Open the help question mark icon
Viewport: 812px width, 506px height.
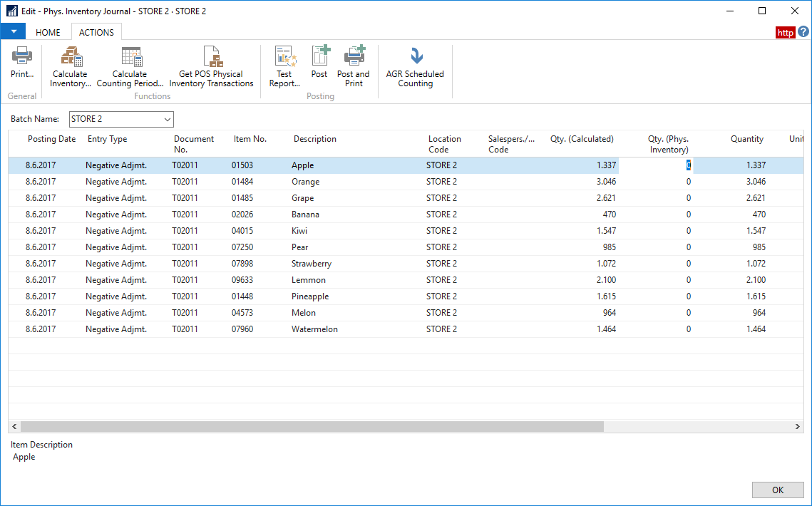[803, 32]
